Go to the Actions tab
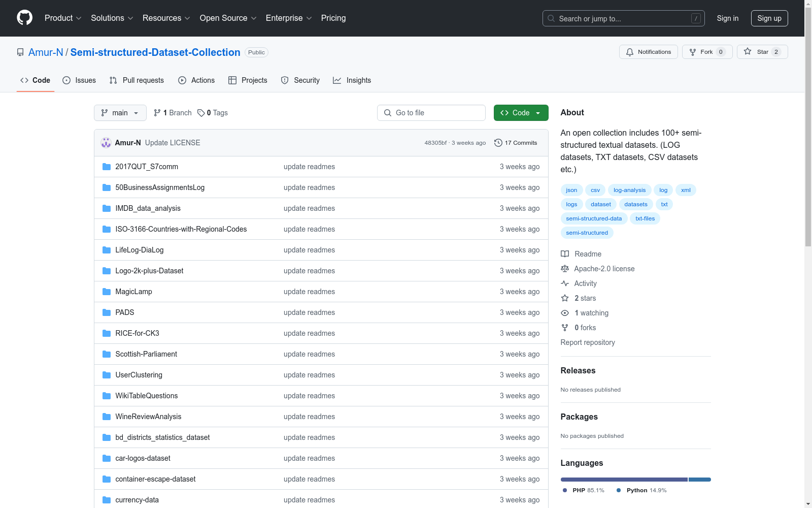This screenshot has width=812, height=508. pyautogui.click(x=196, y=80)
